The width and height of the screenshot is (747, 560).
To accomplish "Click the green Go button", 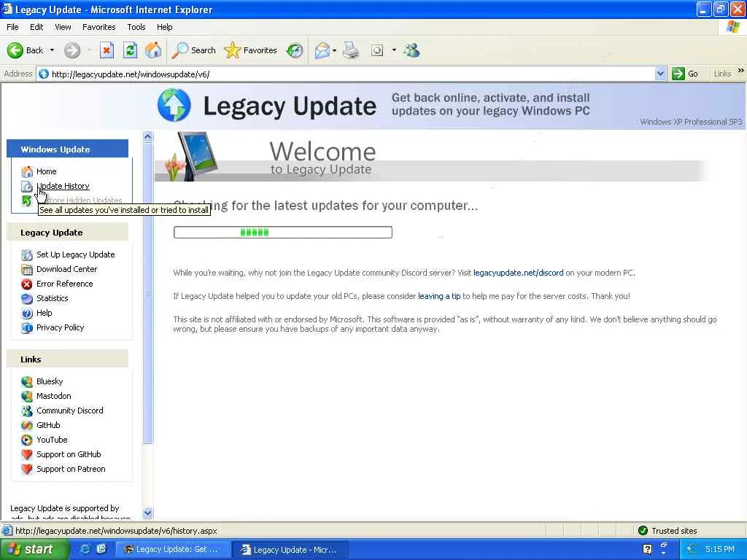I will [685, 74].
